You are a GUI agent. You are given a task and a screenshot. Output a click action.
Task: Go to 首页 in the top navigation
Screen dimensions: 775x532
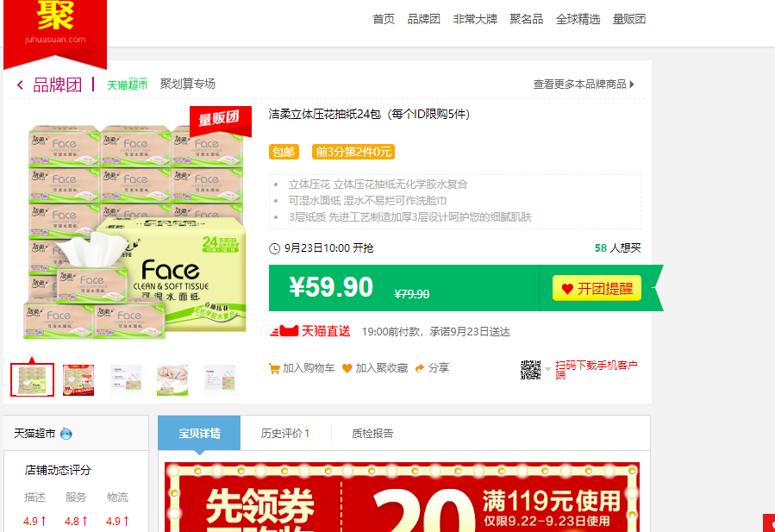(x=384, y=19)
